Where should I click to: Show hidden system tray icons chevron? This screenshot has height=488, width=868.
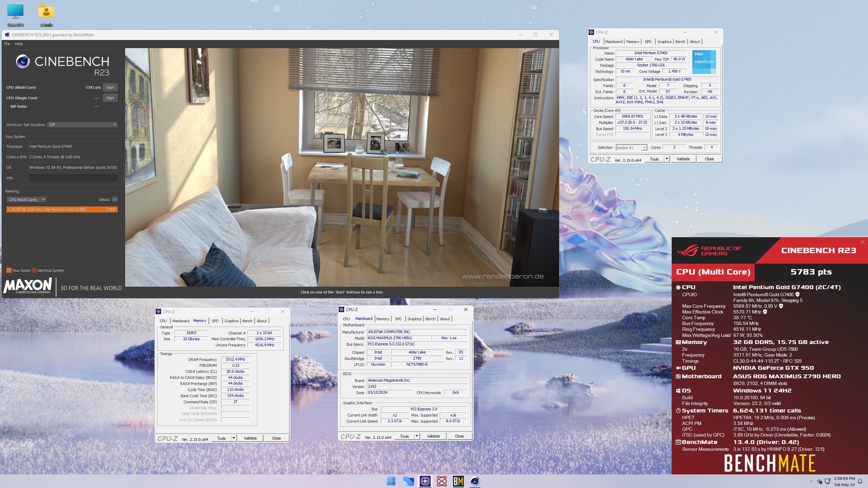[811, 481]
